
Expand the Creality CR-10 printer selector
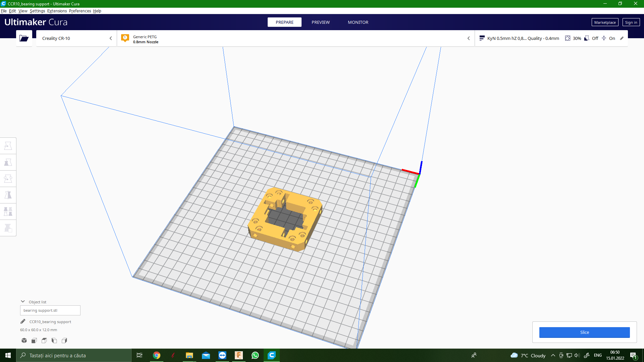pos(110,38)
